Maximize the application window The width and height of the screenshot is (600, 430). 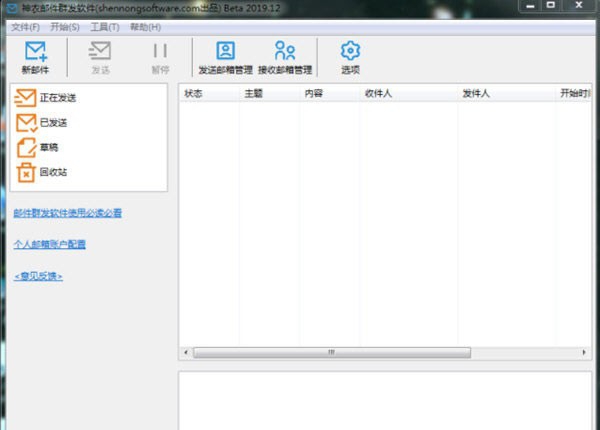pos(551,6)
